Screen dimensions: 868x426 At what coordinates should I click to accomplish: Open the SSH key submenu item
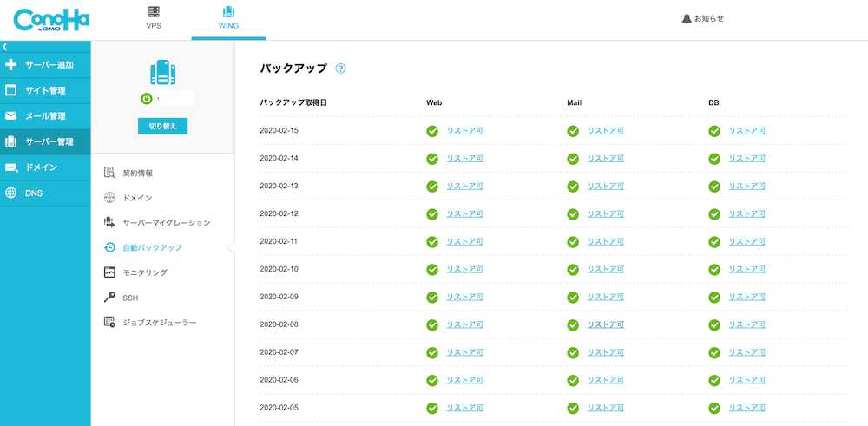[x=130, y=298]
